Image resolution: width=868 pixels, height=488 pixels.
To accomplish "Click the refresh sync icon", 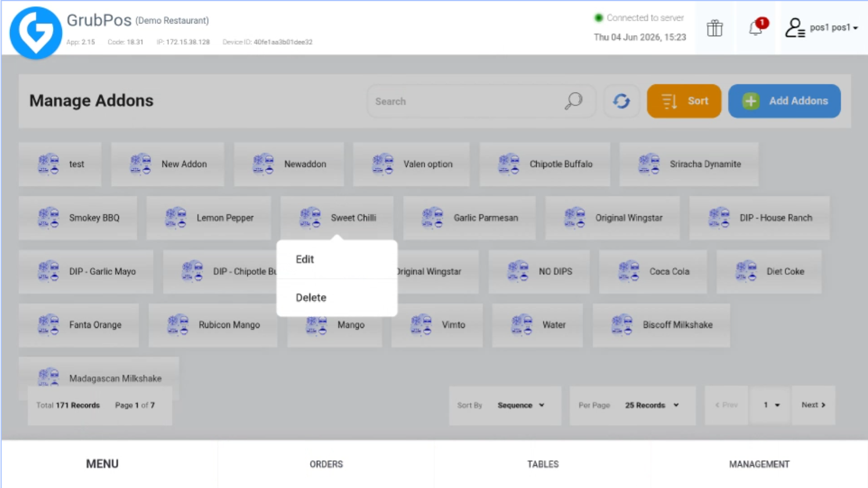I will click(621, 101).
